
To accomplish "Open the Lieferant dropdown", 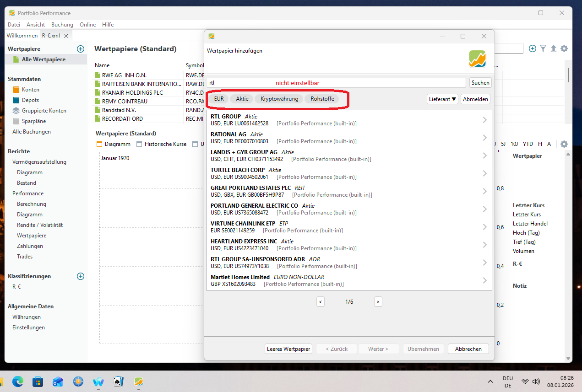I will point(442,99).
